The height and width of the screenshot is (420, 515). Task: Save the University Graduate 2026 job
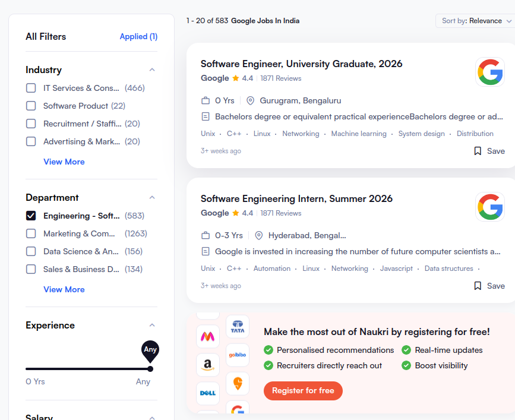[x=489, y=151]
